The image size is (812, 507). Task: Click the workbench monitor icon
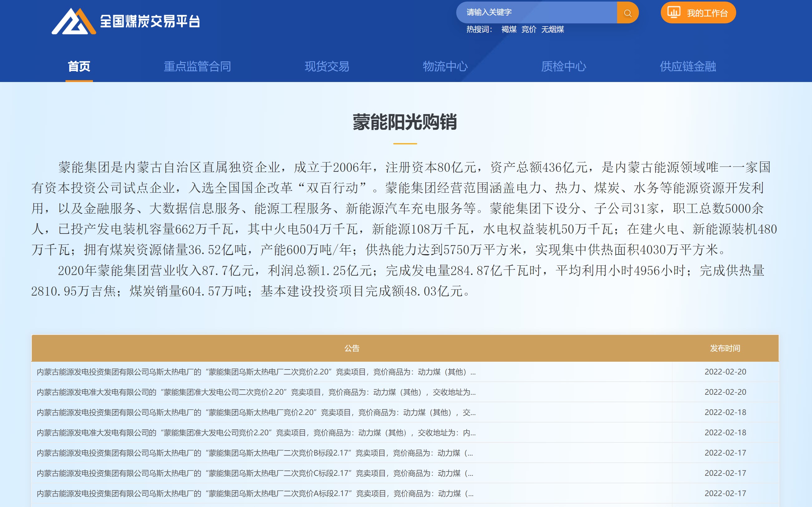pos(674,12)
